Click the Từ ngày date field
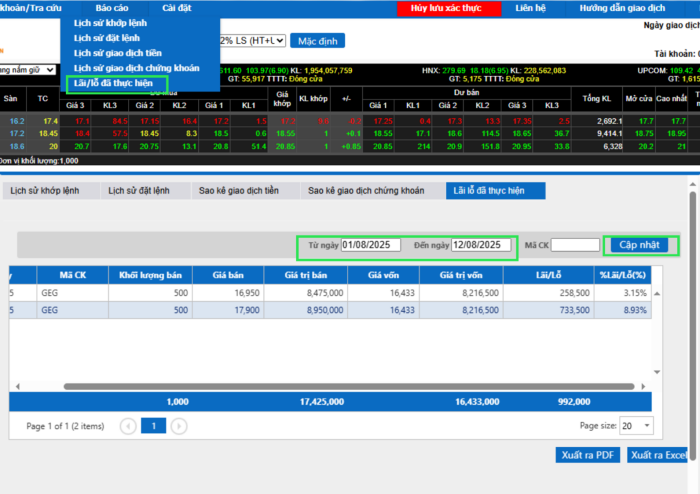Image resolution: width=700 pixels, height=494 pixels. (371, 245)
